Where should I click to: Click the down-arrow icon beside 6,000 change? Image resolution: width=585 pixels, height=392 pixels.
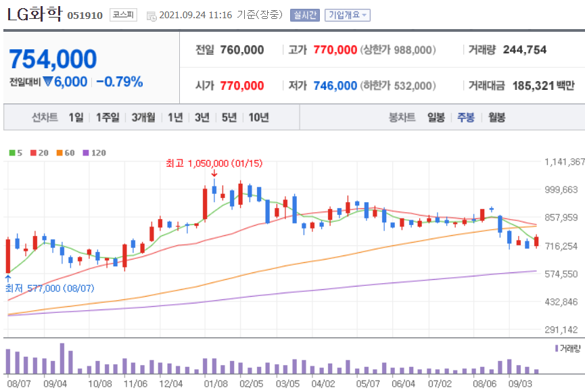(48, 81)
